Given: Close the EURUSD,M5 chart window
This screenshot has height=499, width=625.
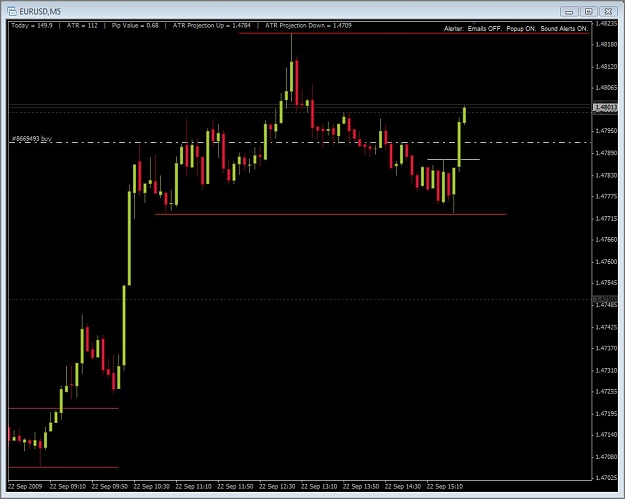Looking at the screenshot, I should (x=608, y=11).
